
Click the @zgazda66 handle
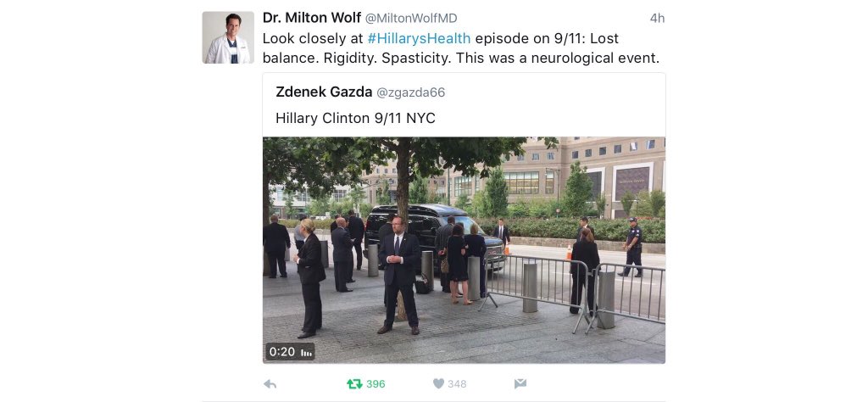coord(411,92)
